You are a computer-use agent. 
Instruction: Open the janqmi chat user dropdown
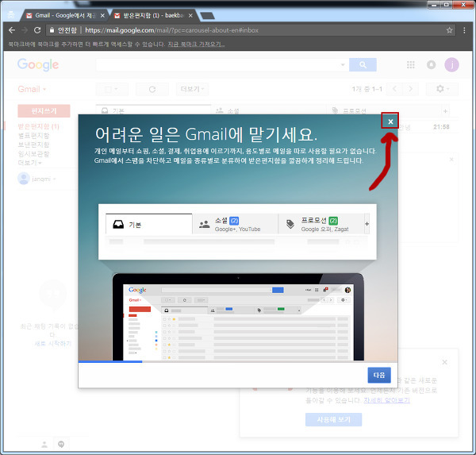(x=37, y=179)
